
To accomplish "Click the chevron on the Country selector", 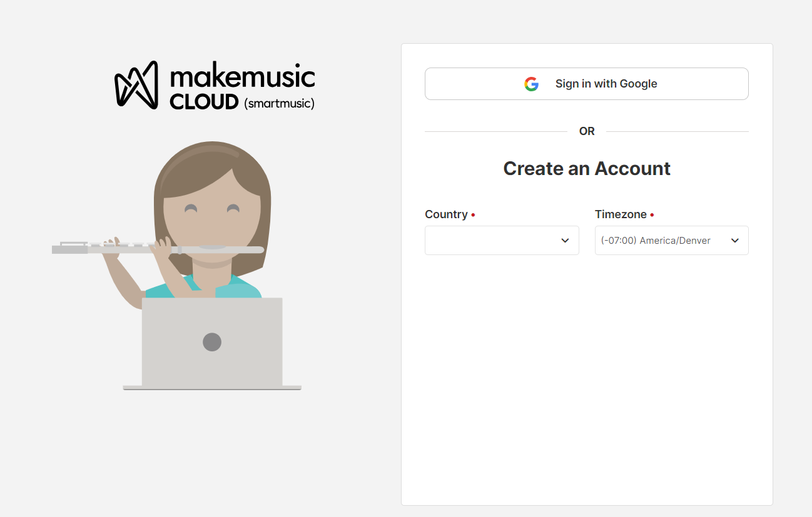I will [564, 240].
